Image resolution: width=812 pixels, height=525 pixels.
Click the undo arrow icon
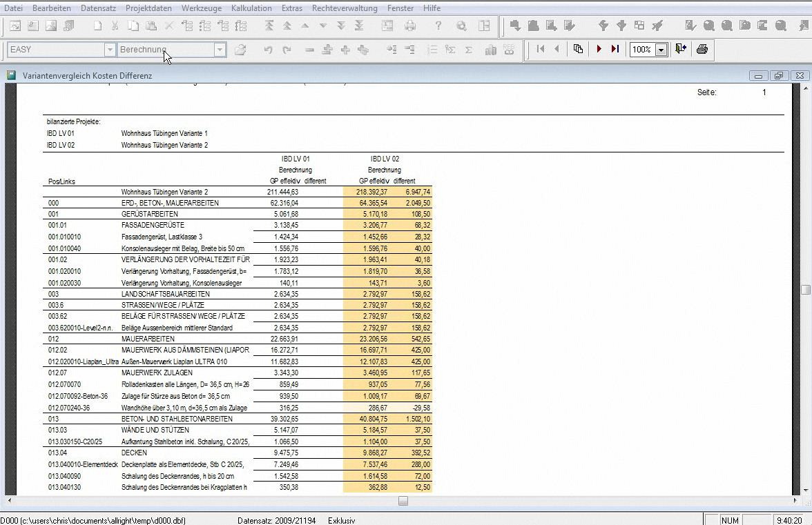268,50
